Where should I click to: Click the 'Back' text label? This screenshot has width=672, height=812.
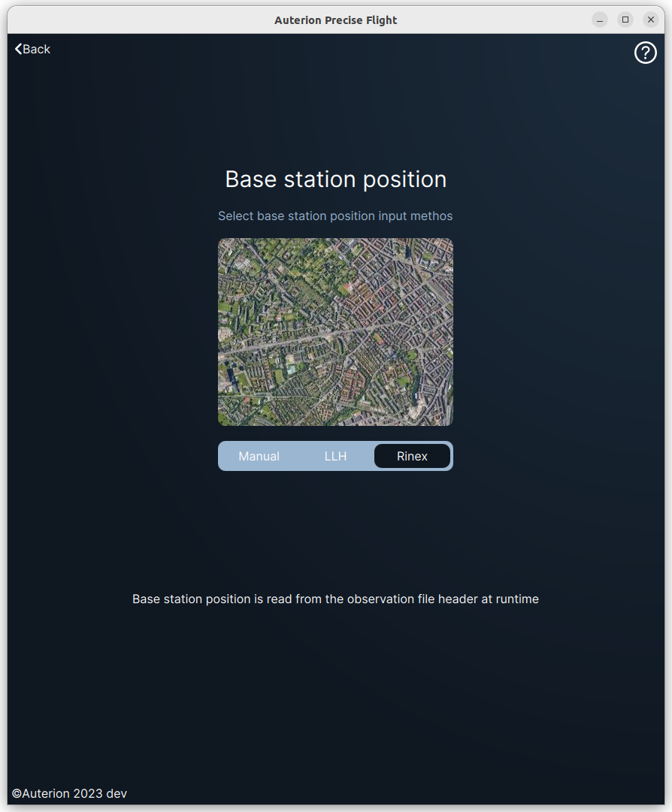click(37, 49)
